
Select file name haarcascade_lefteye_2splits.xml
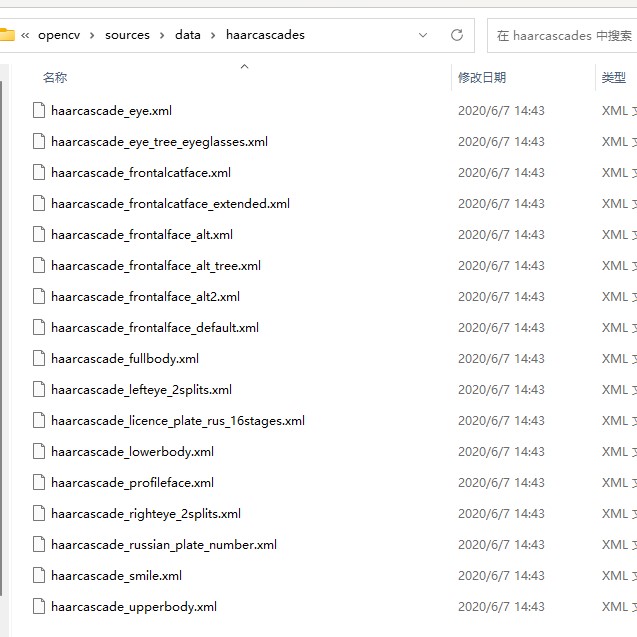[141, 390]
